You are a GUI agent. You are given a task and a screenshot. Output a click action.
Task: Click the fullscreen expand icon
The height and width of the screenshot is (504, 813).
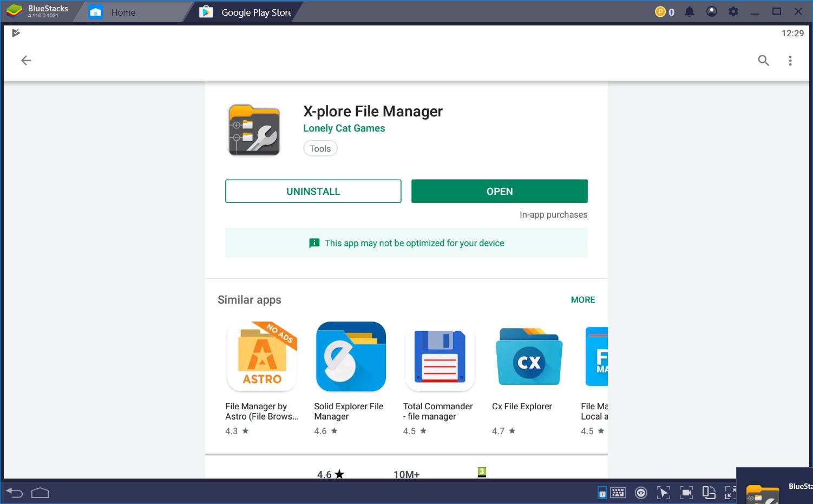click(x=730, y=493)
